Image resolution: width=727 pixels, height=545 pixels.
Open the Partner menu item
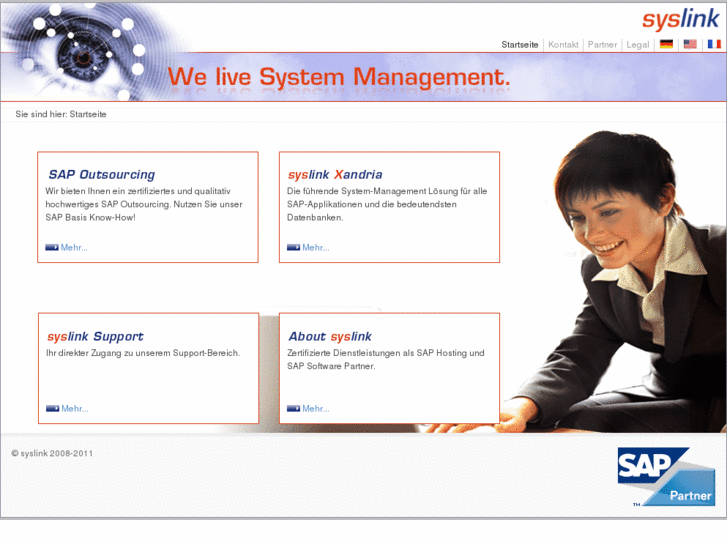pyautogui.click(x=602, y=45)
